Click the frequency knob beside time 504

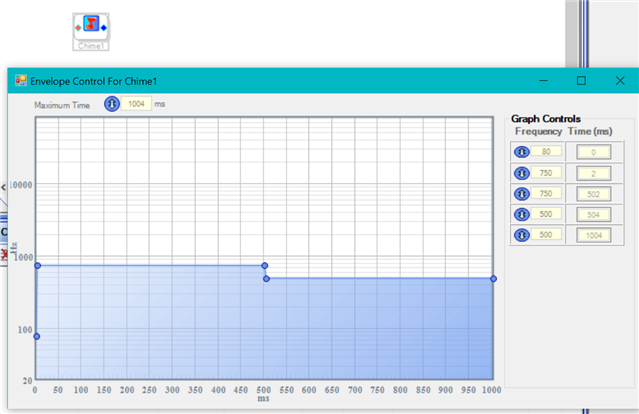[x=522, y=214]
